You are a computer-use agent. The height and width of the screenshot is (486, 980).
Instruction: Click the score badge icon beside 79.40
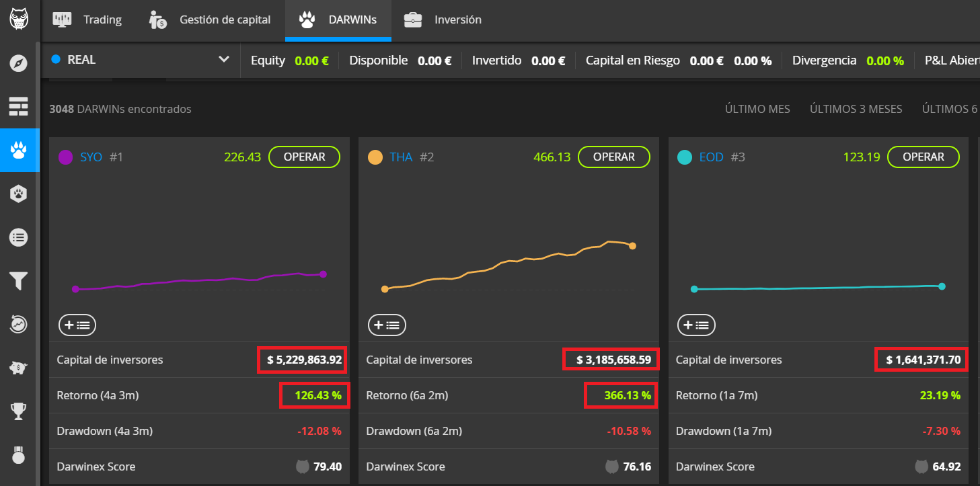[x=303, y=467]
